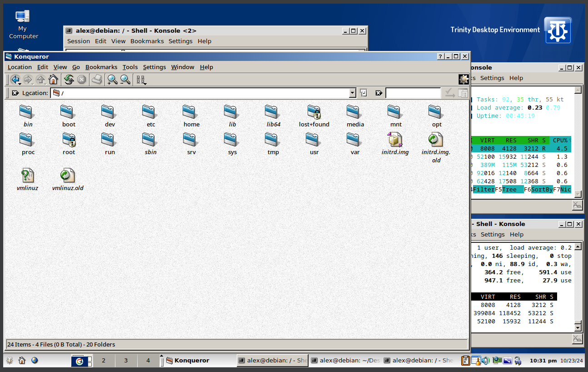Open the view mode dropdown button

[141, 80]
